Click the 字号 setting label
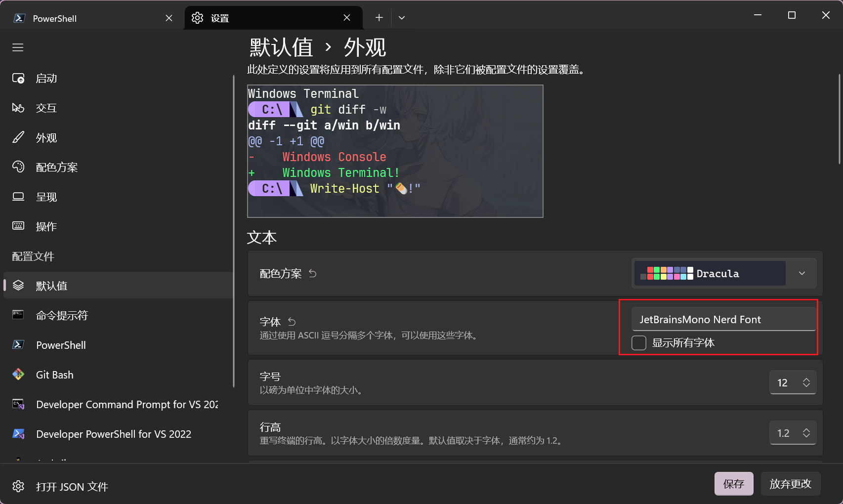This screenshot has height=504, width=843. (270, 377)
